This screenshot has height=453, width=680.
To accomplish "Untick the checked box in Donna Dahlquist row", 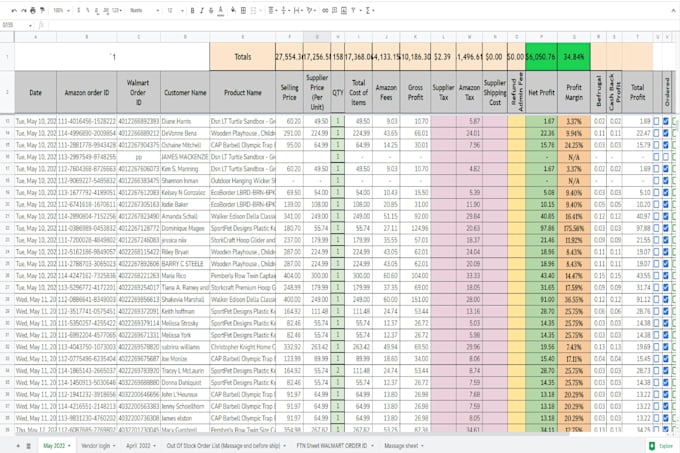I will 666,382.
